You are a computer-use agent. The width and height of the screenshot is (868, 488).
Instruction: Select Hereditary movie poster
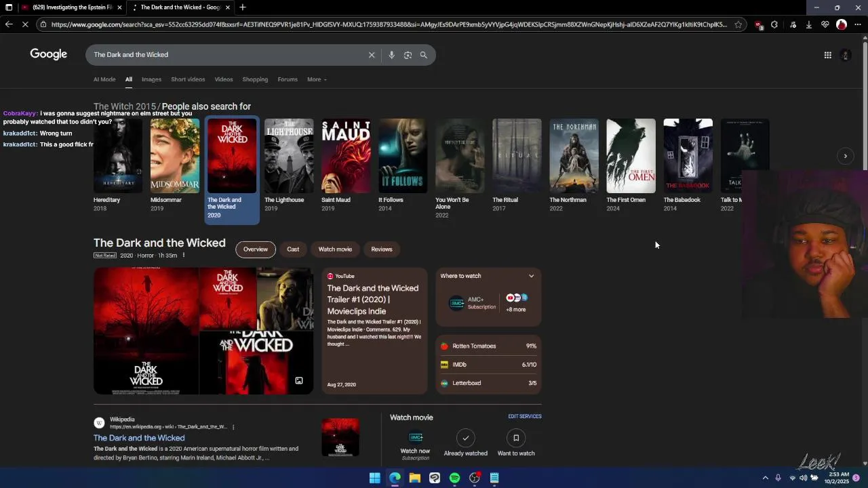click(x=118, y=156)
